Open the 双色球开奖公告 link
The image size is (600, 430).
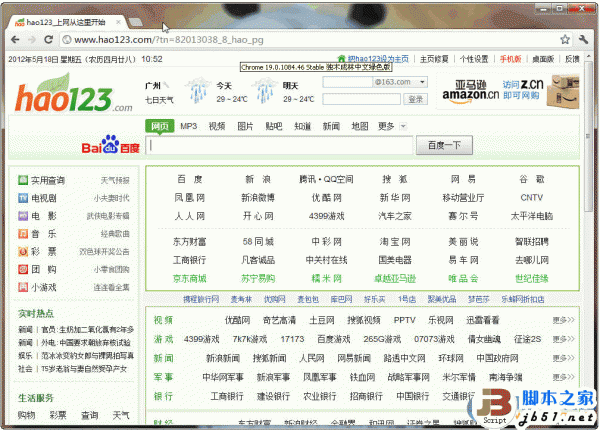click(104, 252)
